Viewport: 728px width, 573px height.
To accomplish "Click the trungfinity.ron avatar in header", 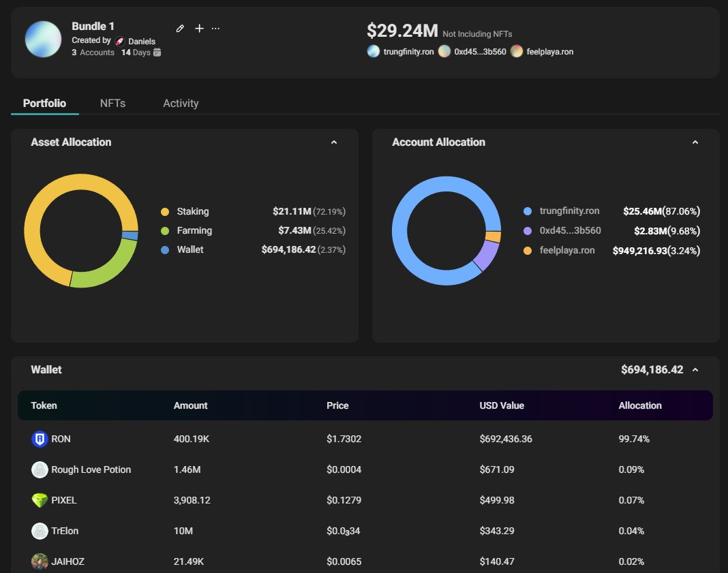I will pos(374,52).
